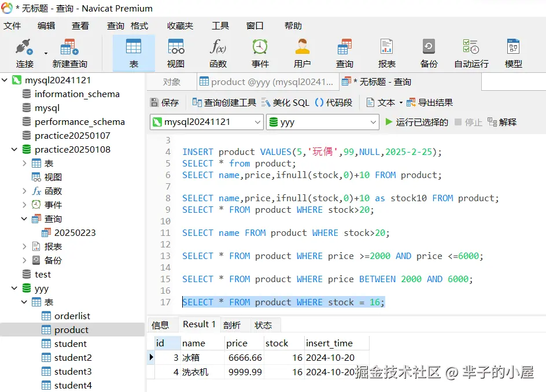Select the information_schema database icon

[x=27, y=94]
